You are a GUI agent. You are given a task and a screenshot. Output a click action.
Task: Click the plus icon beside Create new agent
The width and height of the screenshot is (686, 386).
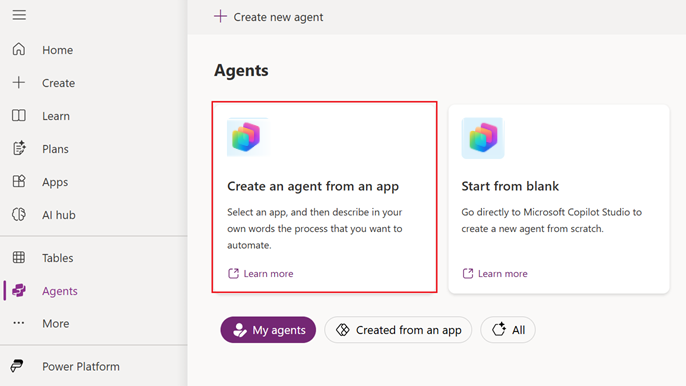(x=220, y=17)
